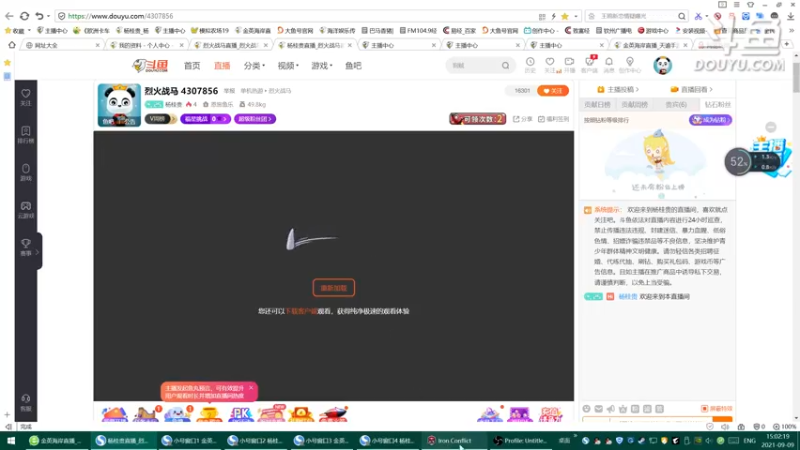
Task: Switch to 网址大全 browser tab
Action: (x=61, y=45)
